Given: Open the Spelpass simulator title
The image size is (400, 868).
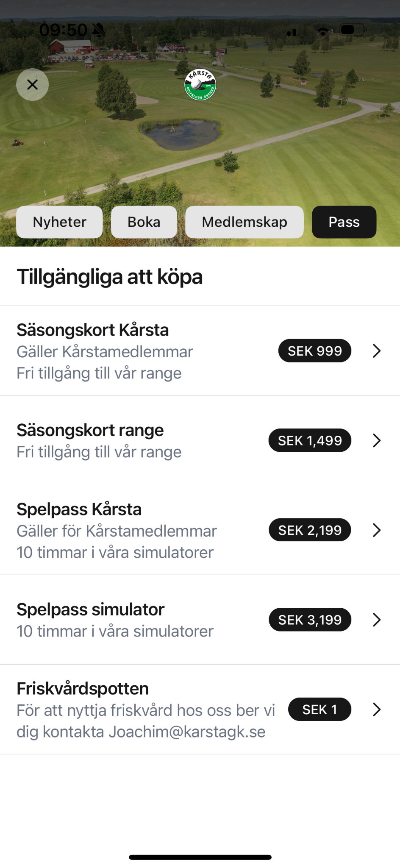Looking at the screenshot, I should [90, 609].
